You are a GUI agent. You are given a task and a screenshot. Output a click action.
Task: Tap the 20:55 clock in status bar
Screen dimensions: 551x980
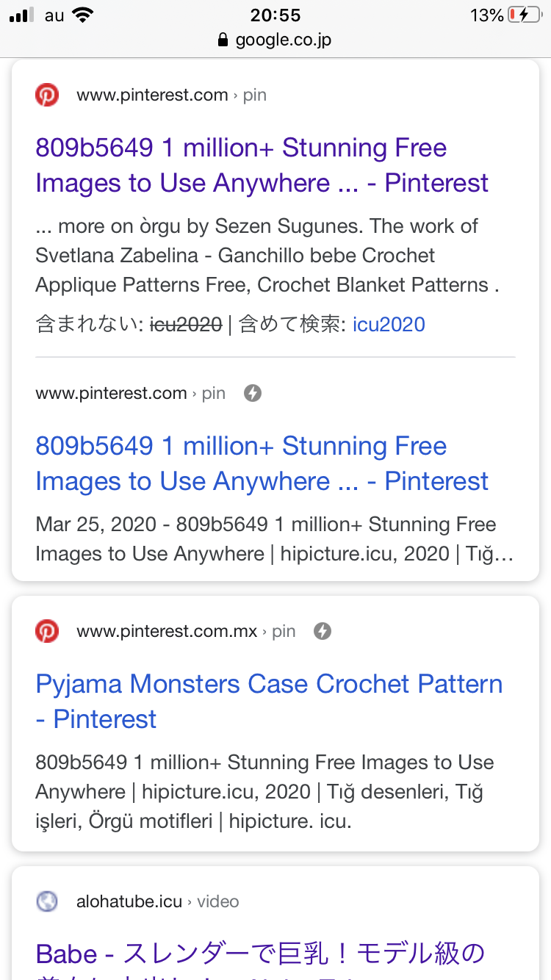(x=275, y=15)
